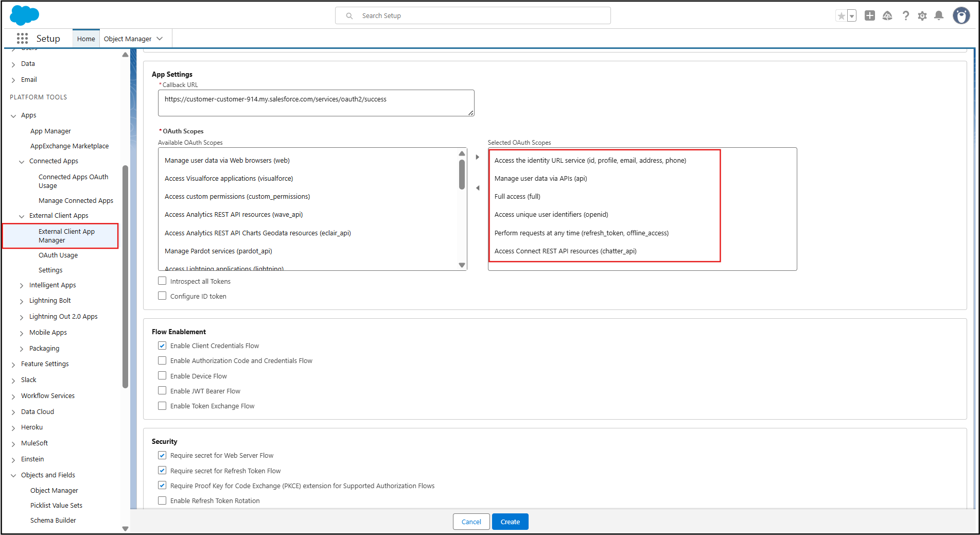Screen dimensions: 980x535
Task: Enable JWT Bearer Flow checkbox
Action: [162, 391]
